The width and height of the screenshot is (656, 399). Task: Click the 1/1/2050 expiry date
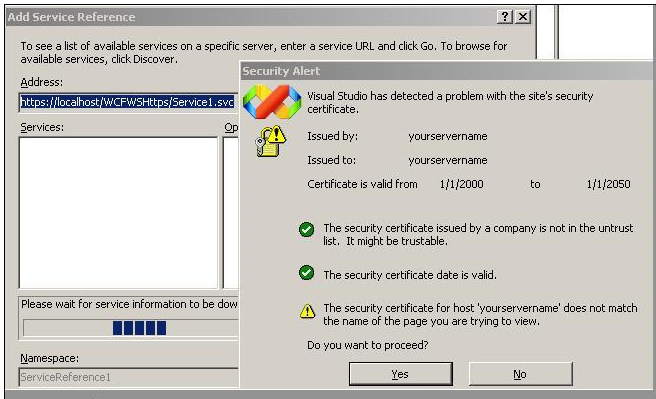coord(608,184)
